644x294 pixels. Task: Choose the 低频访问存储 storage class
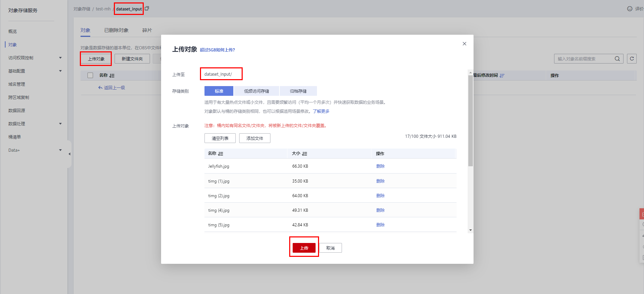[x=257, y=91]
